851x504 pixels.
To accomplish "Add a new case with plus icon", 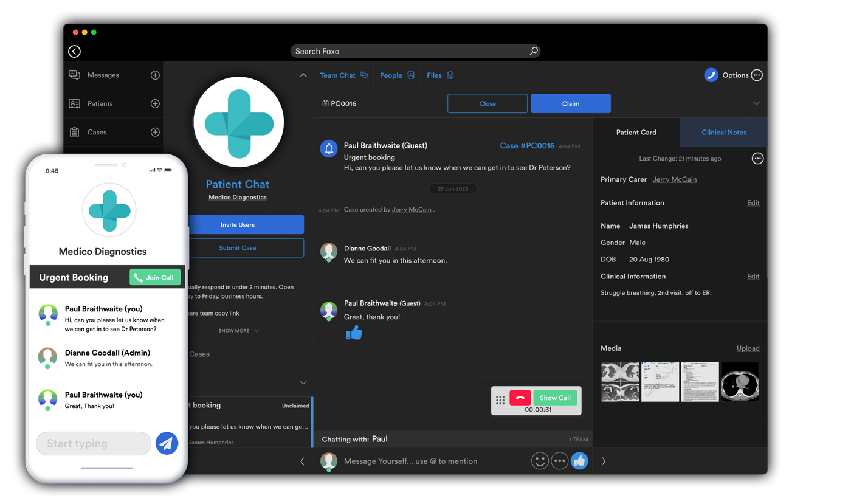I will tap(155, 132).
